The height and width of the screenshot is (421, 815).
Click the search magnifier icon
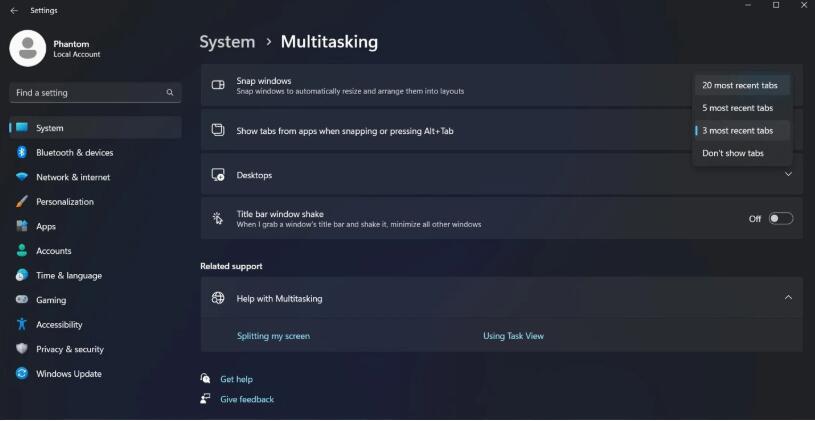coord(170,93)
